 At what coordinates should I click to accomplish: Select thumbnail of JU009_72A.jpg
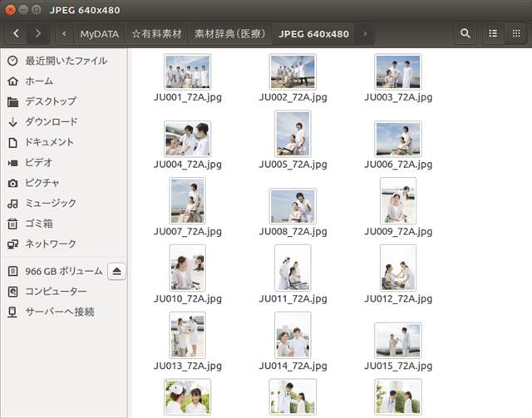[x=398, y=201]
